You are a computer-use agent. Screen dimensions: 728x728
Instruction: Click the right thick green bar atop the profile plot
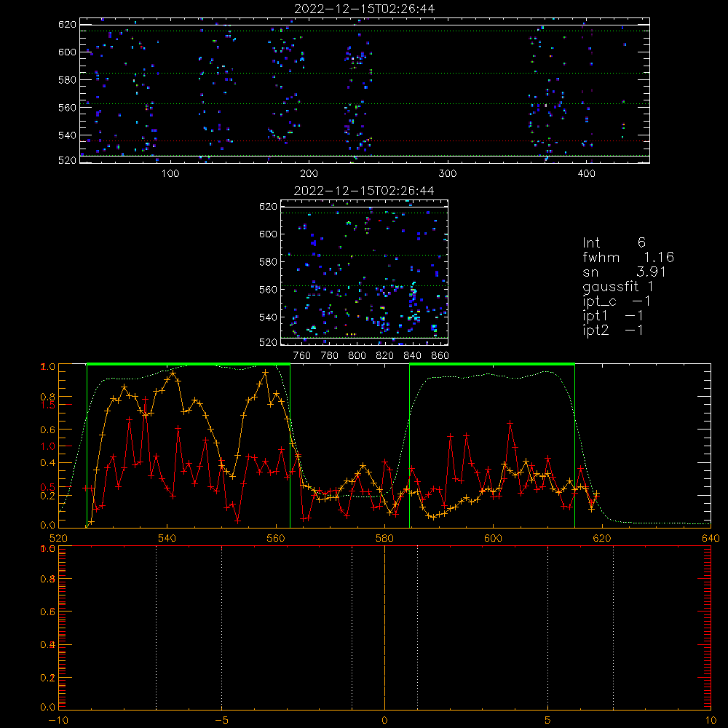(x=492, y=364)
